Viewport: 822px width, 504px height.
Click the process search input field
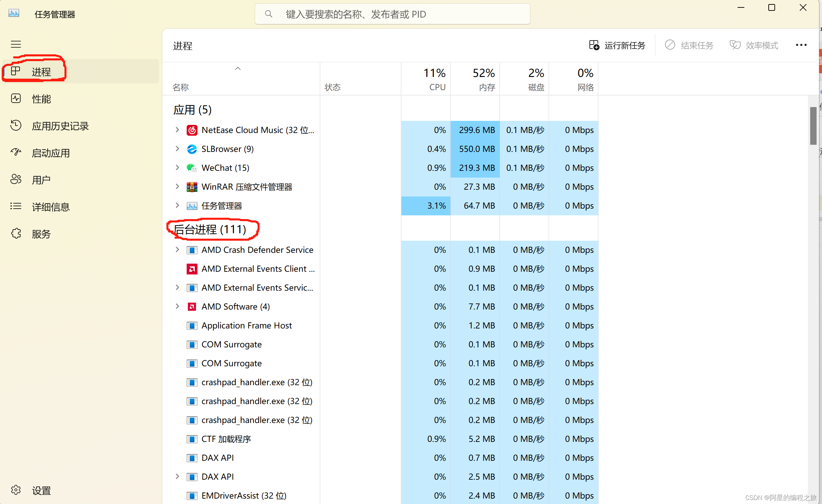pos(392,14)
